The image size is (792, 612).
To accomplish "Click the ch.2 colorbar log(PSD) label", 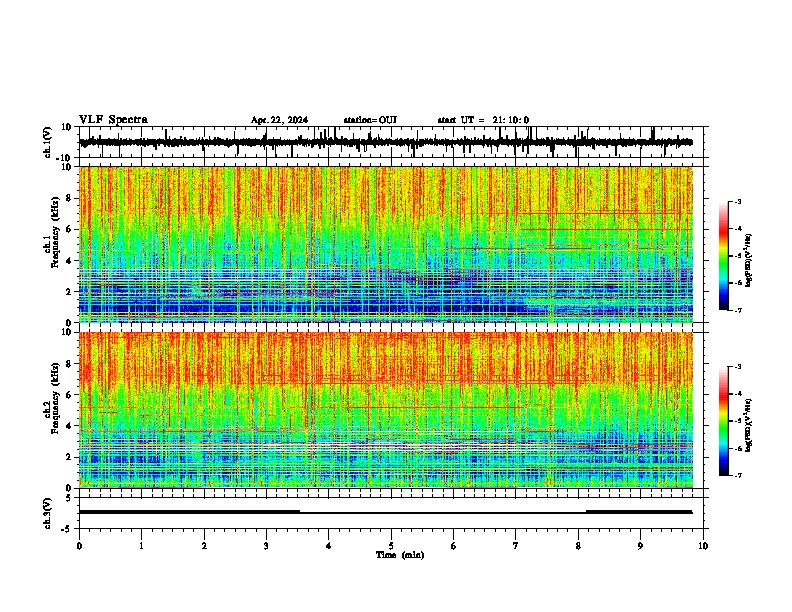I will point(748,426).
